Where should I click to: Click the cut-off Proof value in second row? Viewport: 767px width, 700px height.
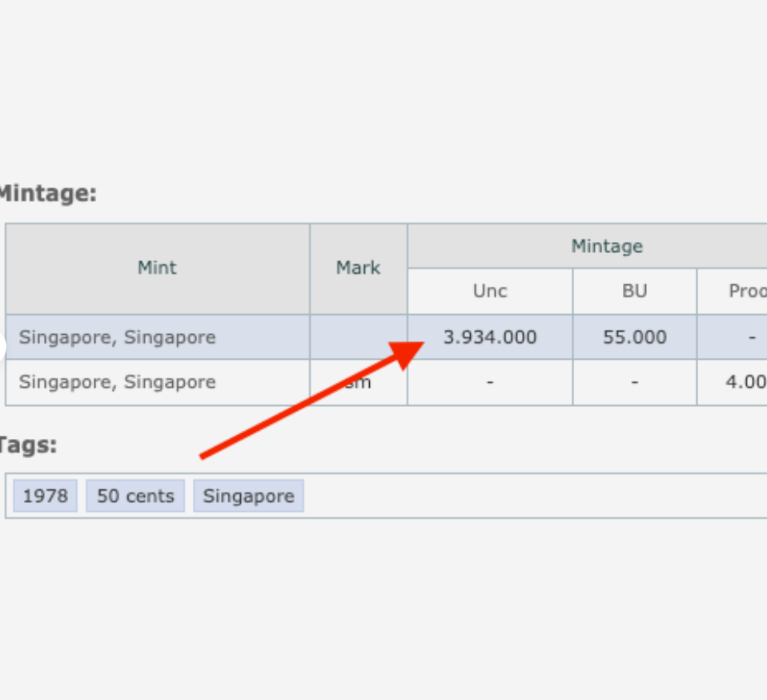click(746, 382)
